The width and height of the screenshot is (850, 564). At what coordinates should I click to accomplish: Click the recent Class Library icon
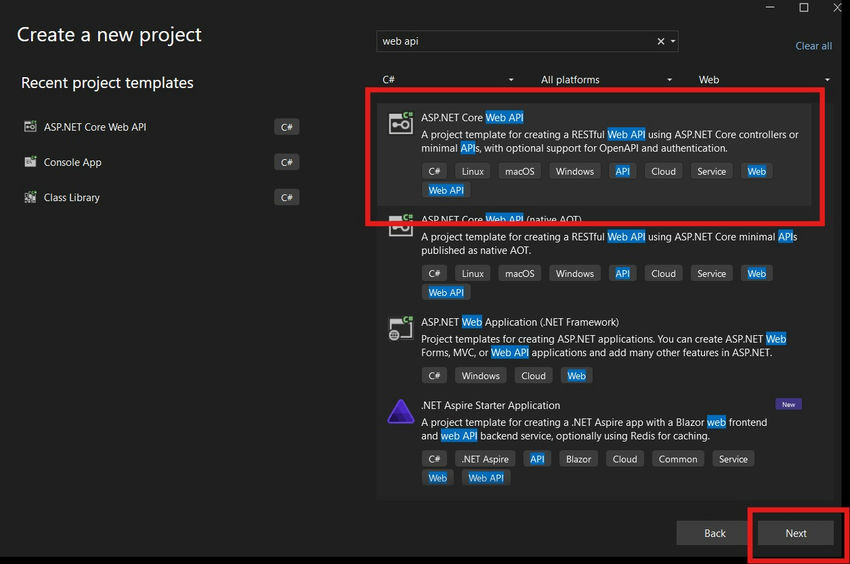(29, 197)
